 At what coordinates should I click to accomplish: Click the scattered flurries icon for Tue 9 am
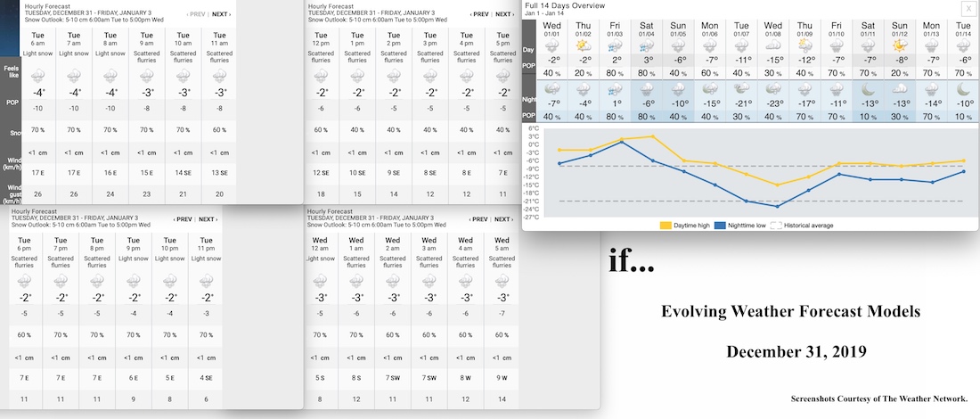click(x=146, y=77)
